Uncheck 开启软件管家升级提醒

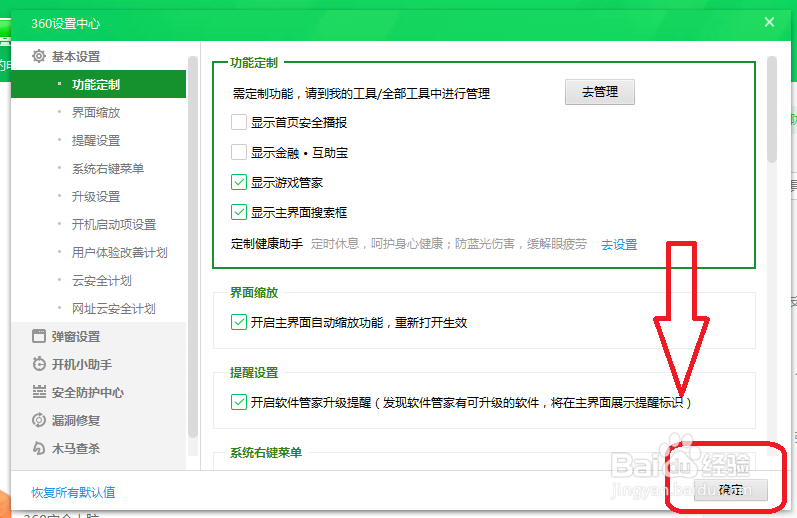click(x=238, y=402)
